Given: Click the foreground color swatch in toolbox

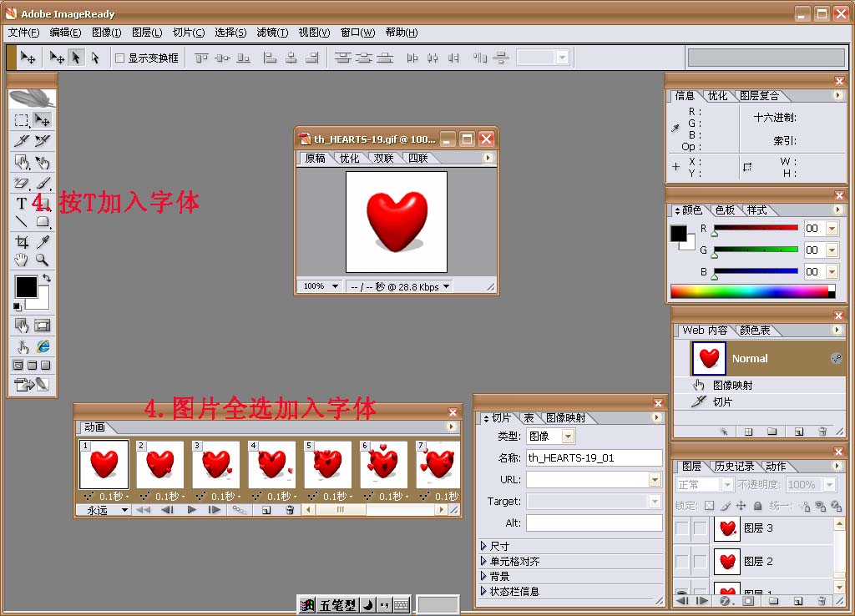Looking at the screenshot, I should pyautogui.click(x=26, y=287).
